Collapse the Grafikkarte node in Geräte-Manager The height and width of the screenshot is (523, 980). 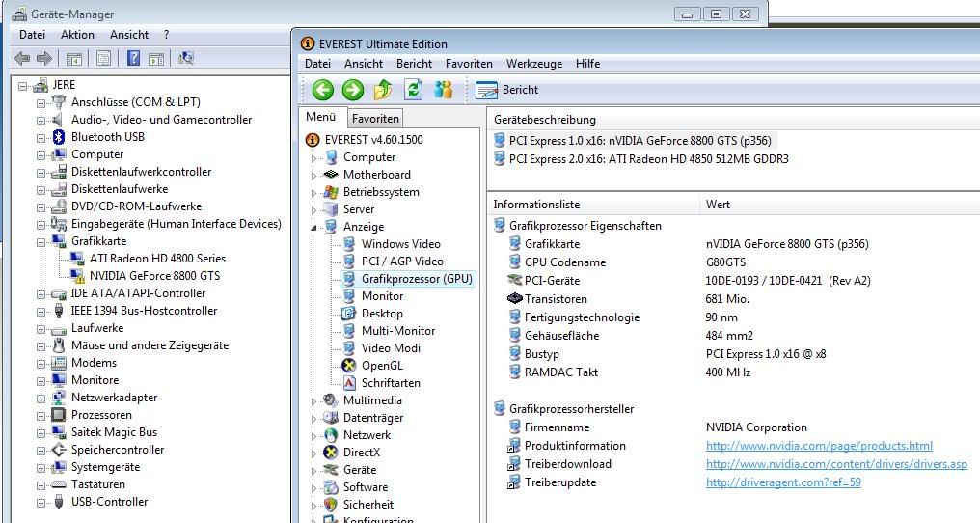[x=41, y=242]
